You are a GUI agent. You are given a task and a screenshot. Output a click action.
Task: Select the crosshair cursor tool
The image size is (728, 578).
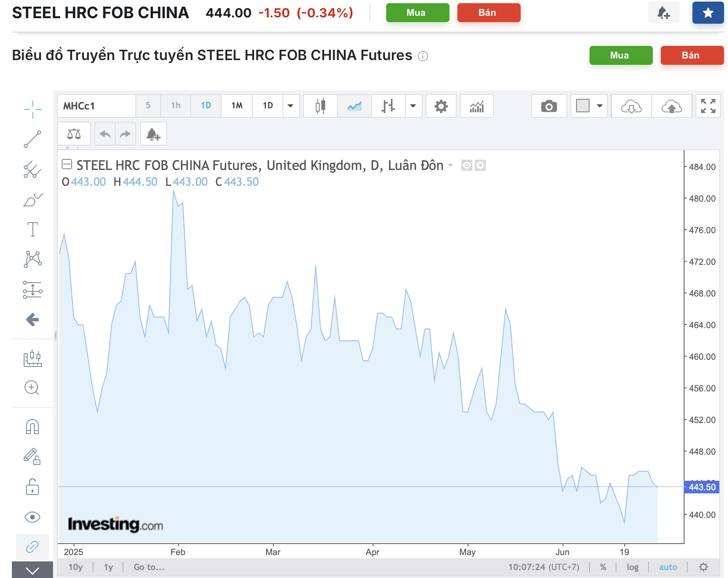(x=32, y=109)
